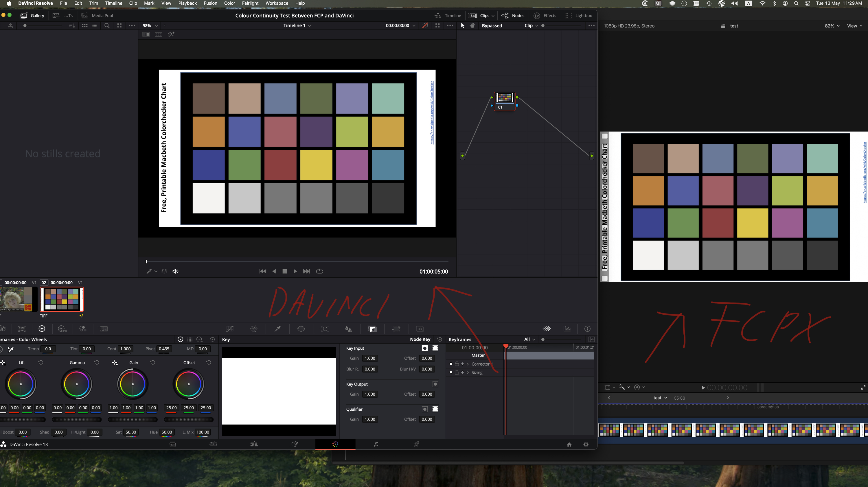Toggle auto-keyframe dot for Corrector 1
The width and height of the screenshot is (868, 487).
(451, 364)
